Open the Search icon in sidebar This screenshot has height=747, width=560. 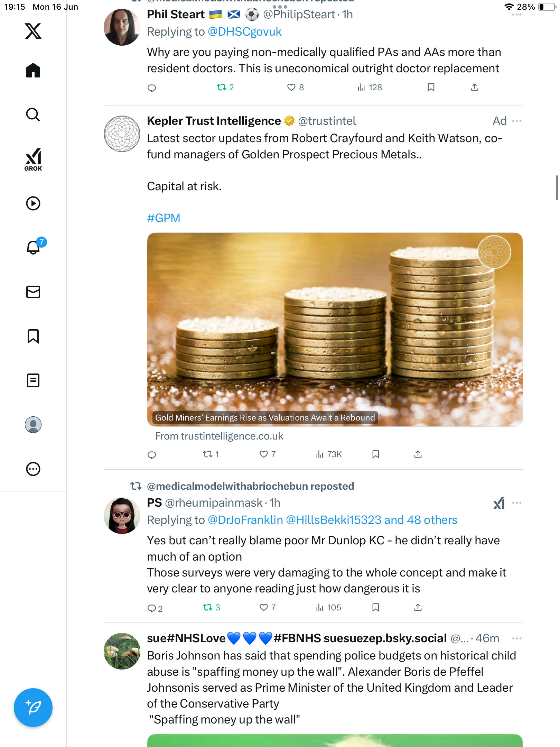tap(33, 114)
